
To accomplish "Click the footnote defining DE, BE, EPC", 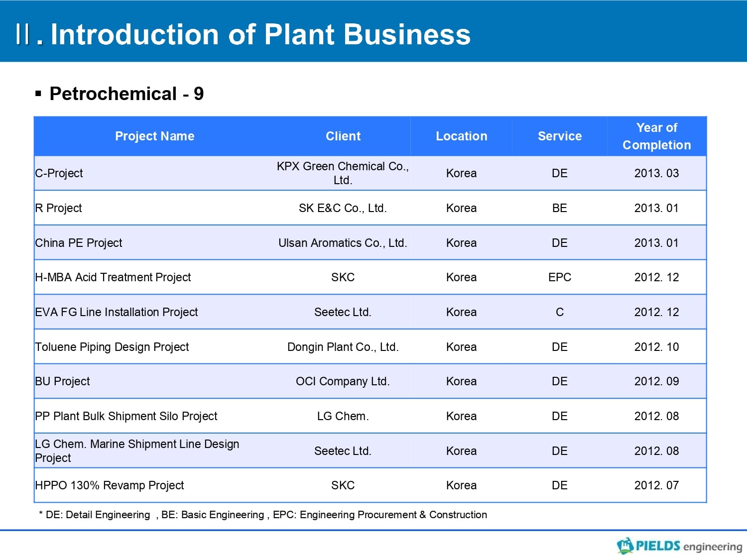I will coord(263,515).
